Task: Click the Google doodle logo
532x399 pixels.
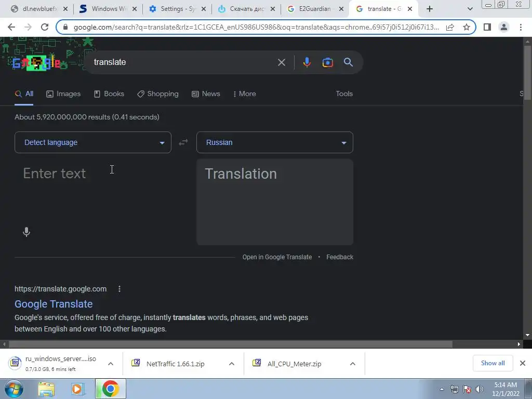Action: [x=36, y=63]
